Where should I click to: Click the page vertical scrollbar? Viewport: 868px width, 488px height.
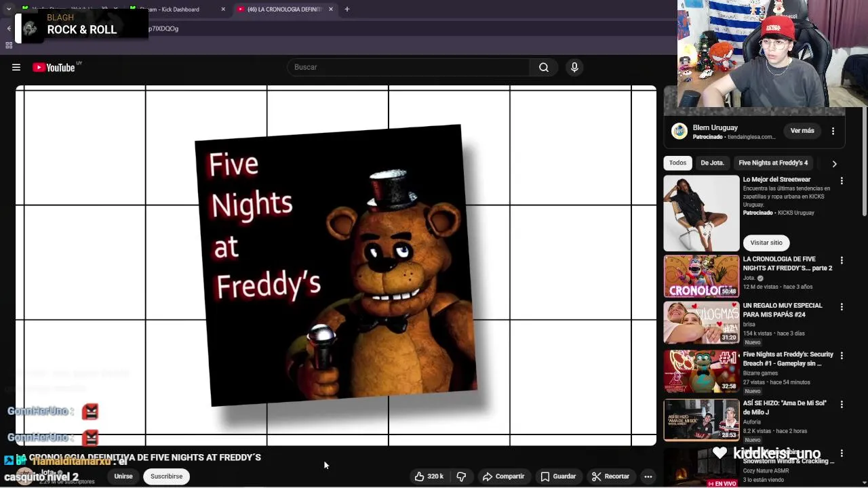coord(864,163)
